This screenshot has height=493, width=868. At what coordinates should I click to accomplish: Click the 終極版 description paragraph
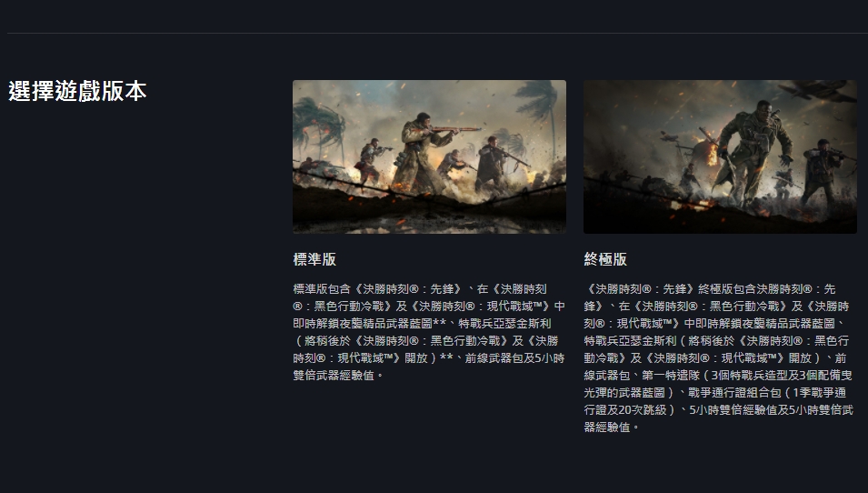pyautogui.click(x=719, y=357)
